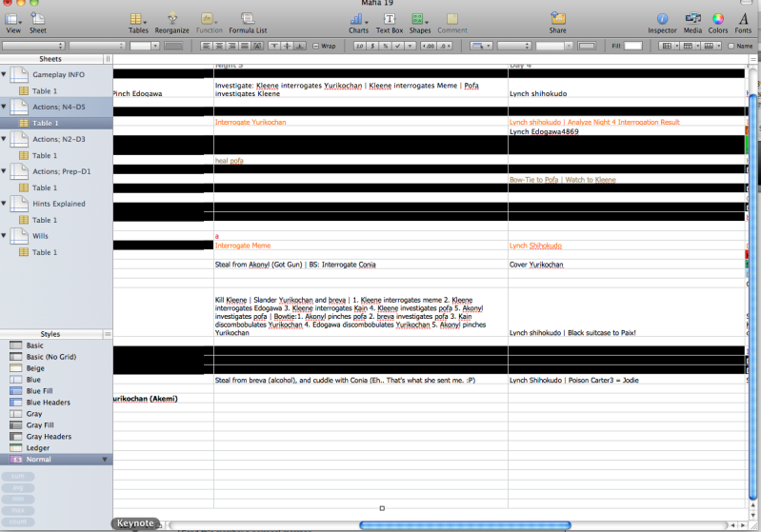Viewport: 761px width, 532px height.
Task: Apply the Ledger table style
Action: coord(38,448)
